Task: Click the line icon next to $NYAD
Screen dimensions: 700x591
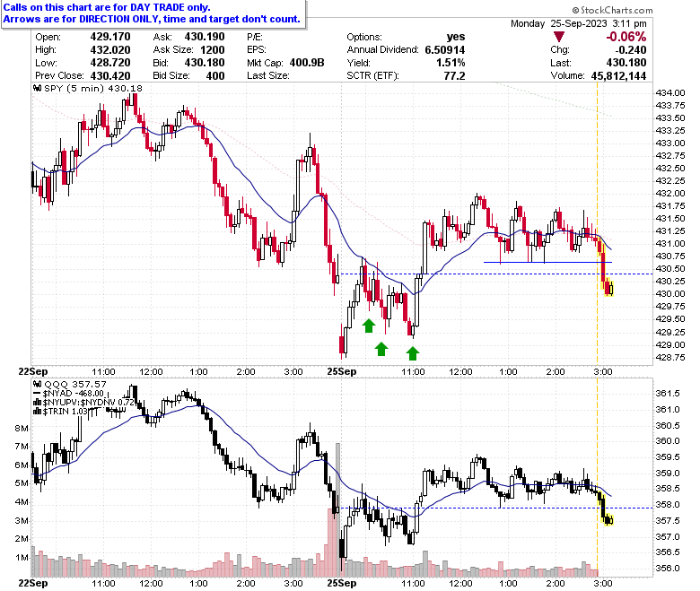Action: [38, 394]
